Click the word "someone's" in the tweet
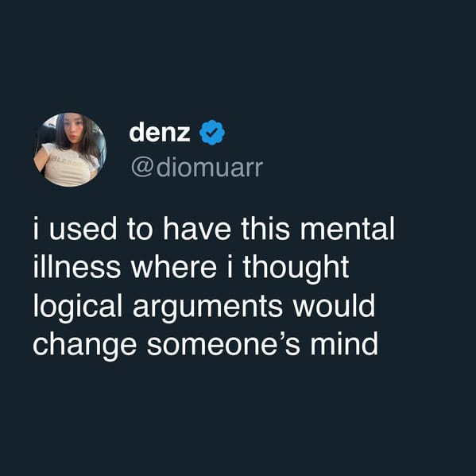 pyautogui.click(x=224, y=343)
